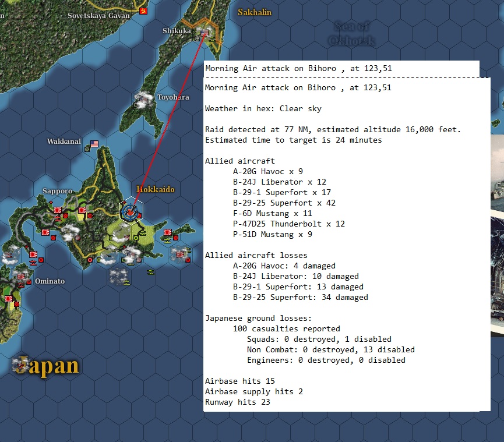
Task: Click the Ominato city label
Action: pyautogui.click(x=50, y=281)
